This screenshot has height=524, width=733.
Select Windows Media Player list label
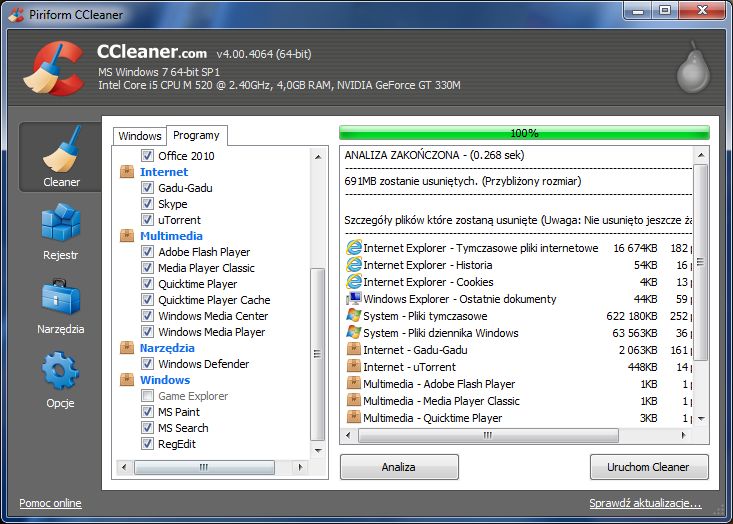pos(211,332)
